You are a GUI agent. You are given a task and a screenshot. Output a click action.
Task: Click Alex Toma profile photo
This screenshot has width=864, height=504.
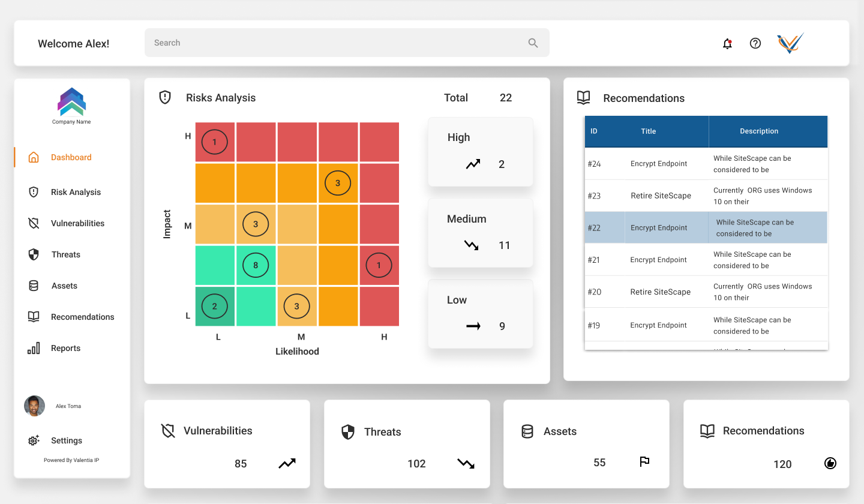pyautogui.click(x=34, y=406)
